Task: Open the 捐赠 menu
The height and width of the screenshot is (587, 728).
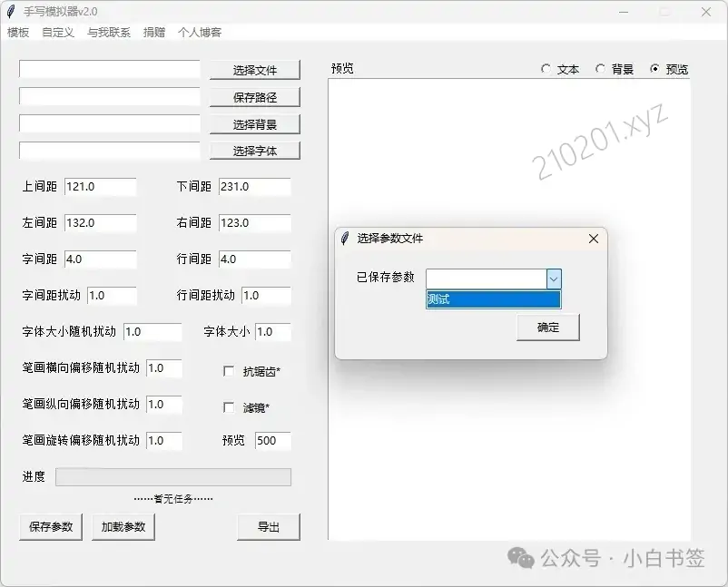Action: [x=154, y=32]
